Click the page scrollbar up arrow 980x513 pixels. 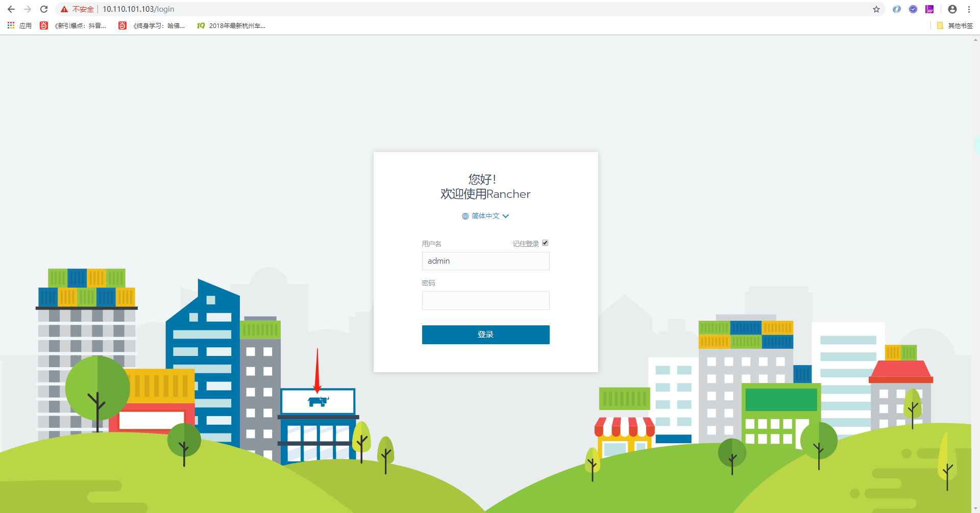975,40
